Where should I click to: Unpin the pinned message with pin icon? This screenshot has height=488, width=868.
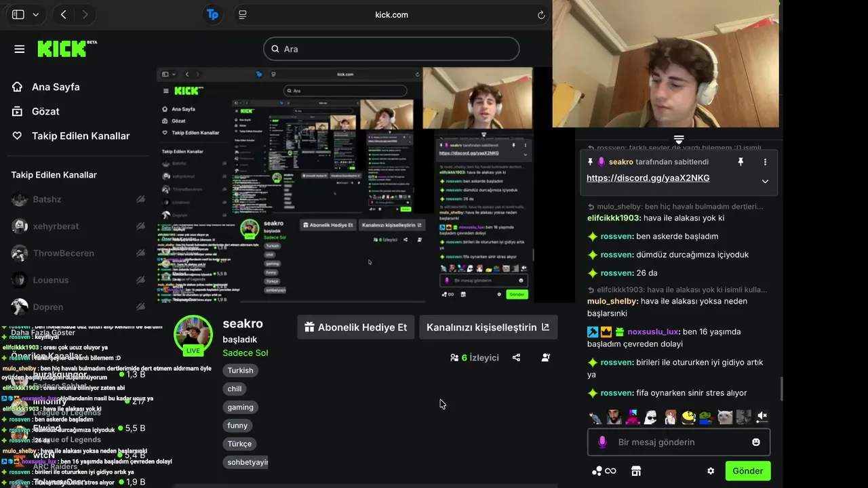point(741,162)
